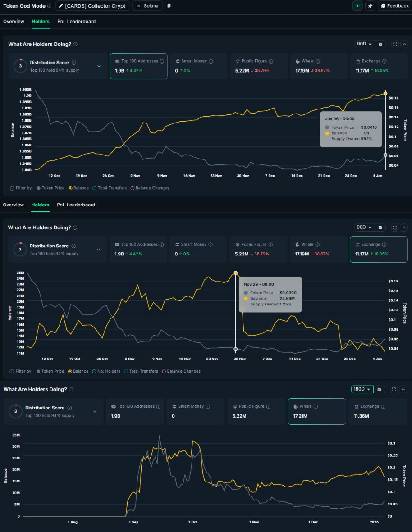Expand the first holders chart to fullscreen
412x532 pixels.
click(395, 44)
